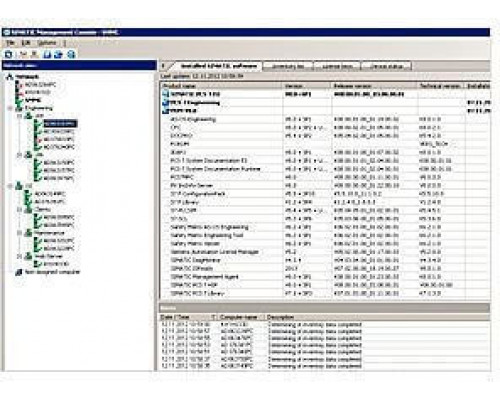
Task: Click the PCS 7 Engineering row icon
Action: (166, 103)
